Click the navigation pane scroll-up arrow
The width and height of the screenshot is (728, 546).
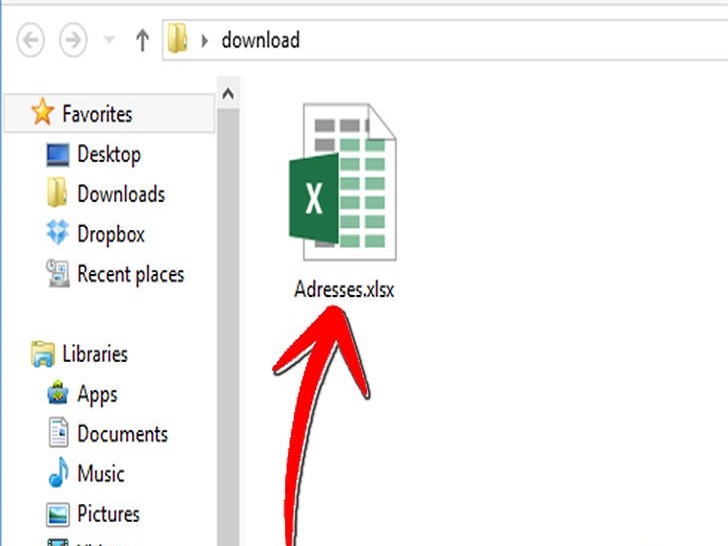pos(228,94)
